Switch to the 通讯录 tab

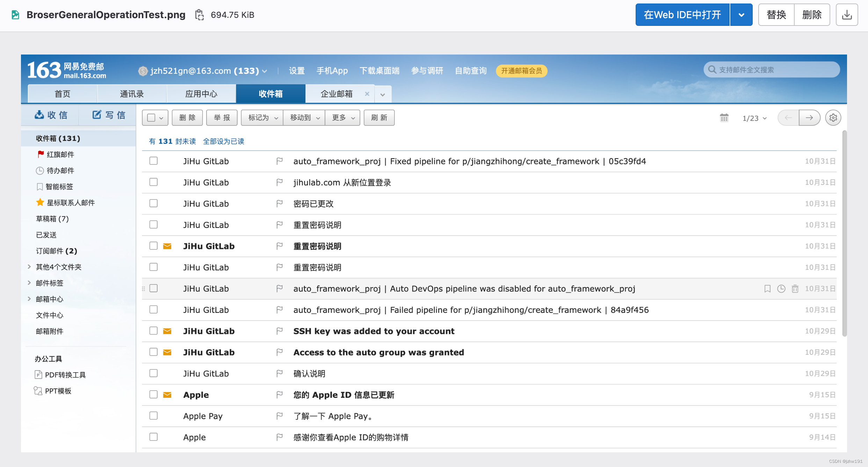pyautogui.click(x=131, y=93)
